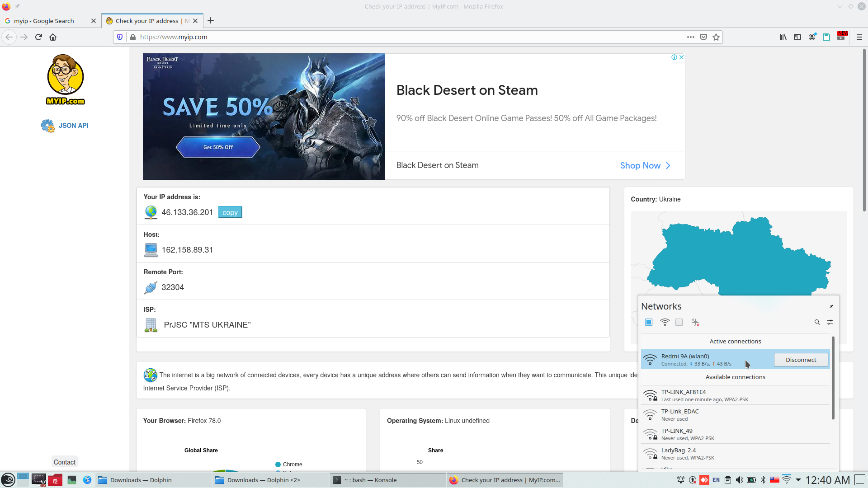Click the Networks panel scrollbar
The height and width of the screenshot is (488, 868).
(x=833, y=377)
